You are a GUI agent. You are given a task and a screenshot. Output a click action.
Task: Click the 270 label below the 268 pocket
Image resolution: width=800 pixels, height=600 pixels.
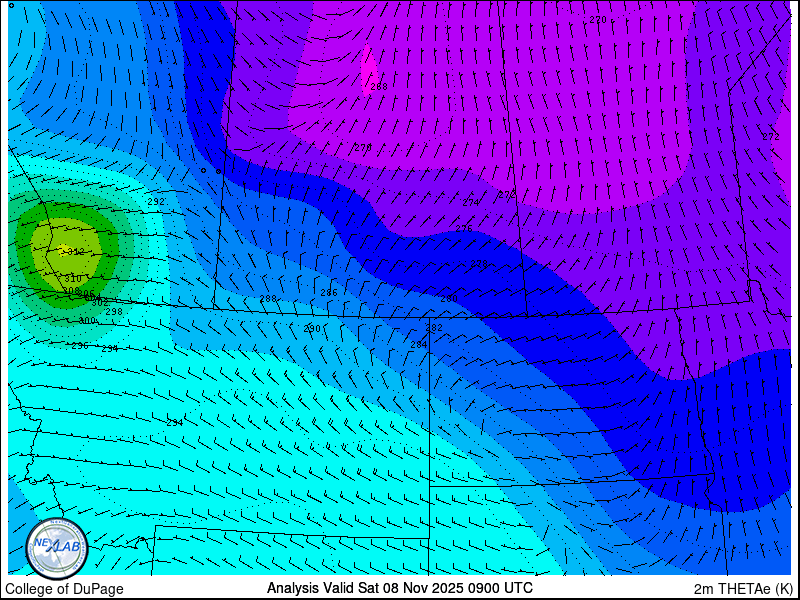[x=363, y=147]
